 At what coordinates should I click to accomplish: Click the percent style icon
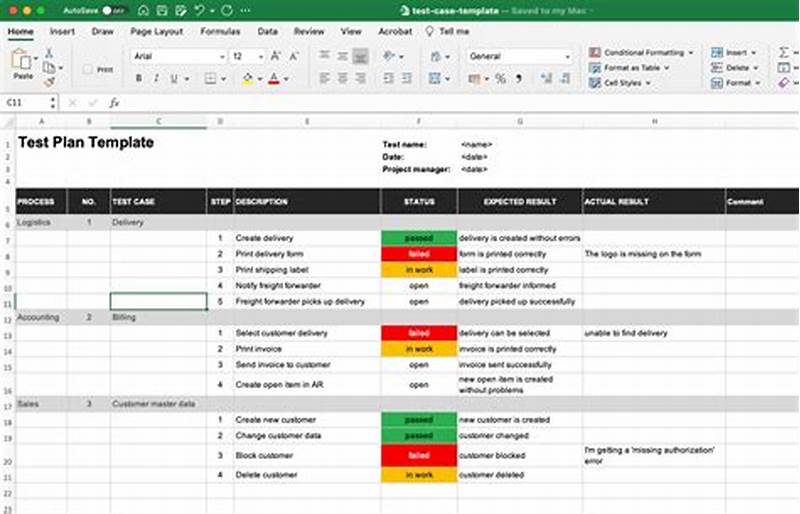(x=501, y=79)
